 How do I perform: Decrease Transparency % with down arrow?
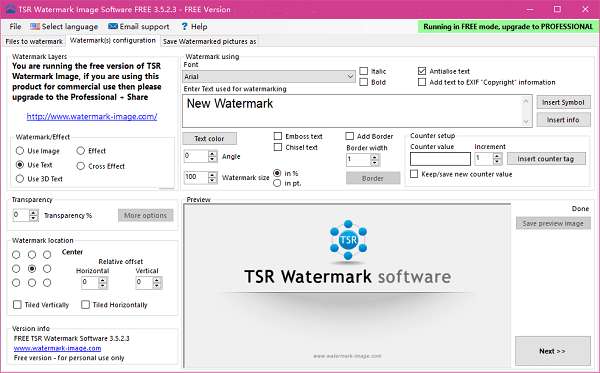point(34,218)
